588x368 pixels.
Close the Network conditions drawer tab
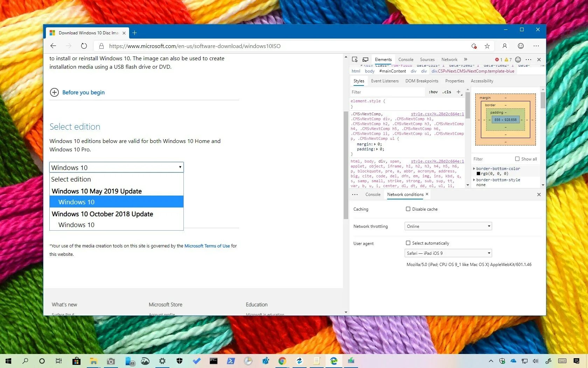[x=427, y=194]
